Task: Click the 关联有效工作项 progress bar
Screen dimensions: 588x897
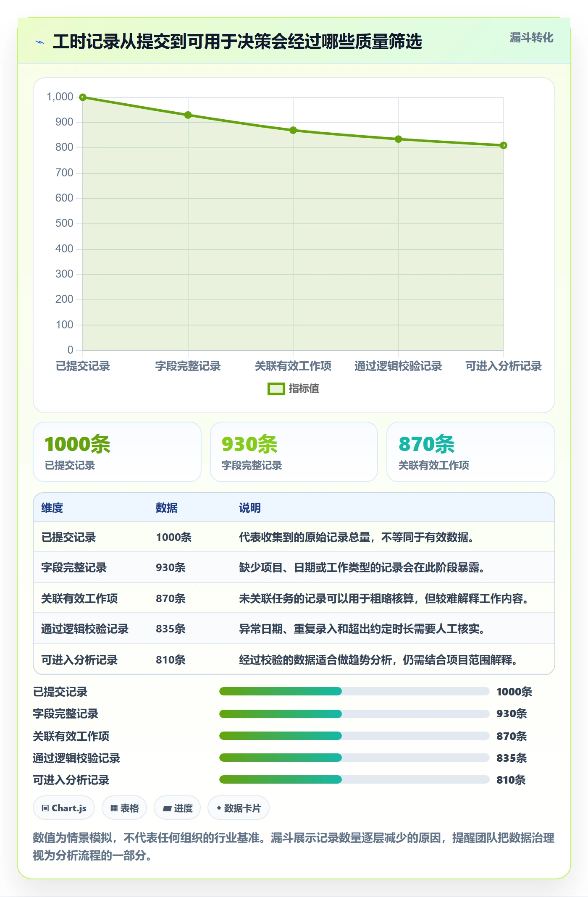Action: 354,736
